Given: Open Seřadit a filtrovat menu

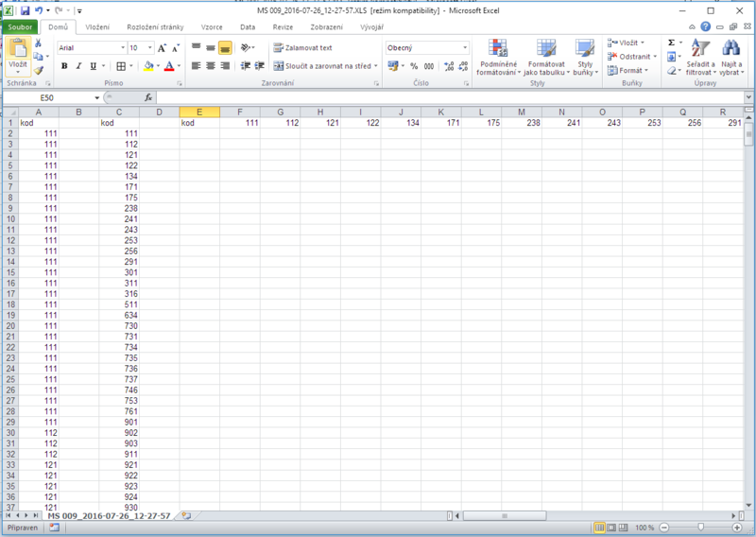Looking at the screenshot, I should (x=701, y=58).
